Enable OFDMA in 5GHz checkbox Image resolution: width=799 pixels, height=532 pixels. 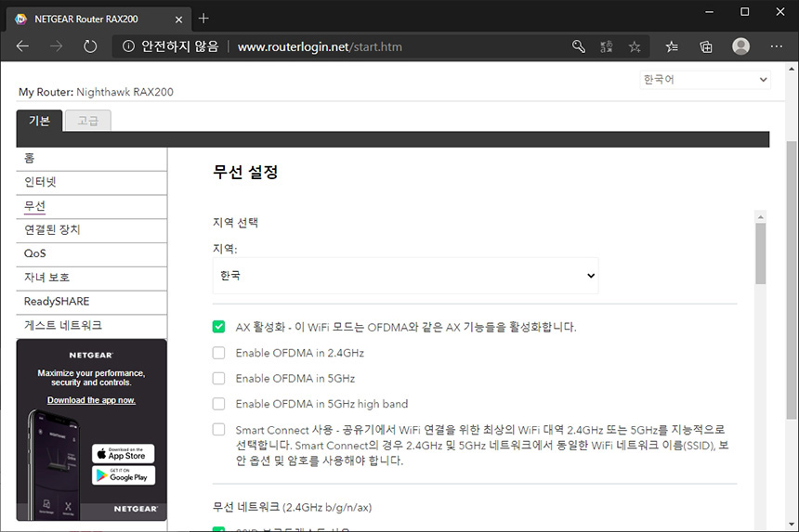(x=218, y=378)
